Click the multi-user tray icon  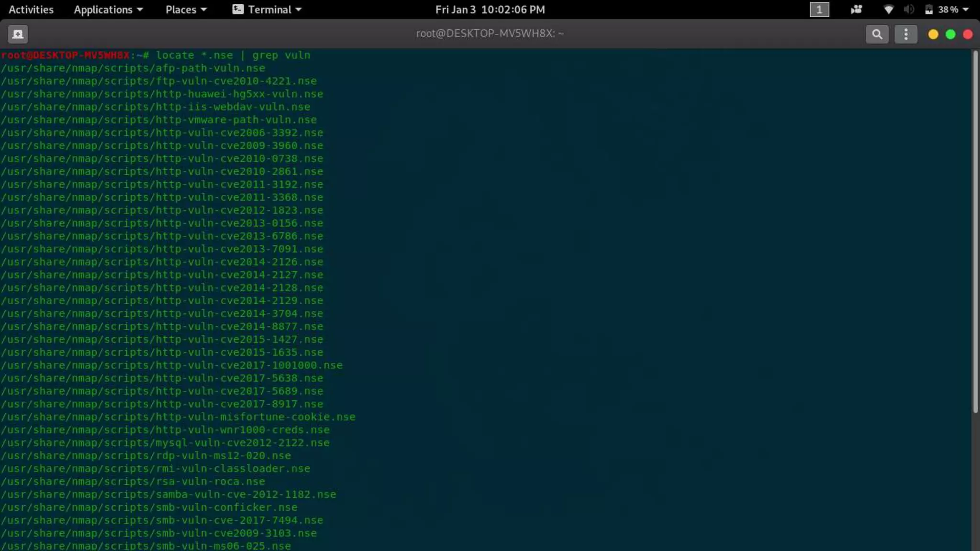[856, 10]
